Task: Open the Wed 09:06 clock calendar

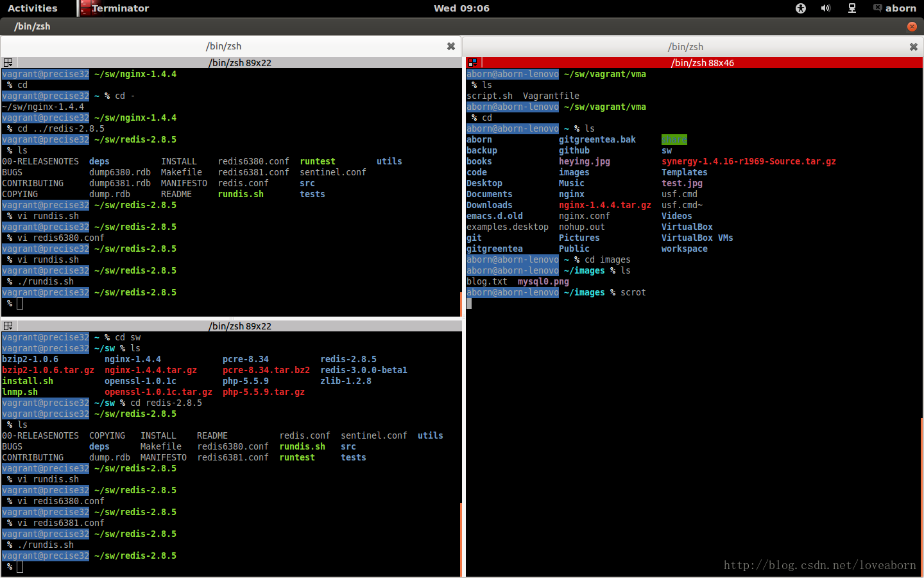Action: point(461,8)
